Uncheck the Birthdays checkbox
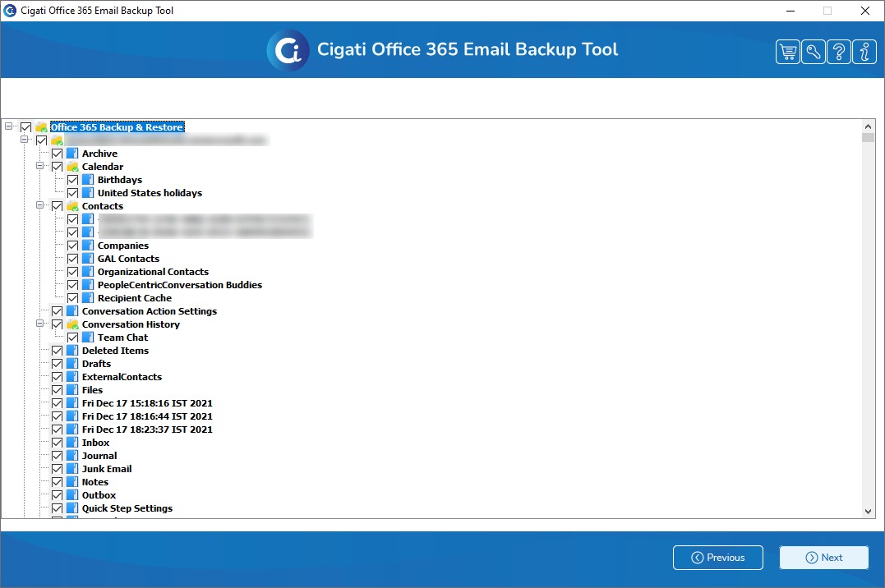This screenshot has height=588, width=885. 73,180
